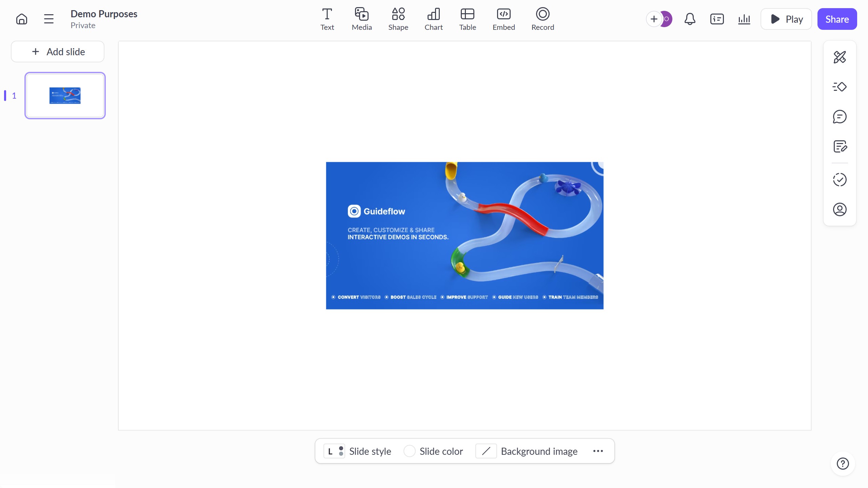Open notifications bell

[x=690, y=19]
